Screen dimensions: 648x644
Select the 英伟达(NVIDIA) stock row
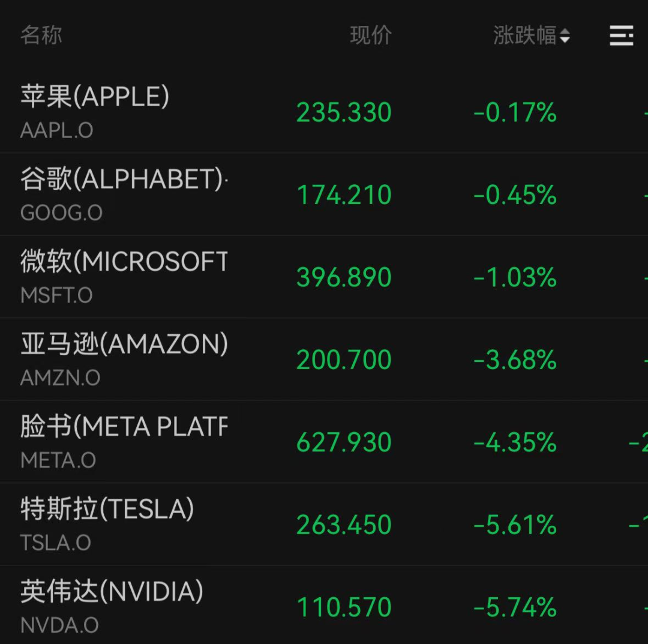112,592
